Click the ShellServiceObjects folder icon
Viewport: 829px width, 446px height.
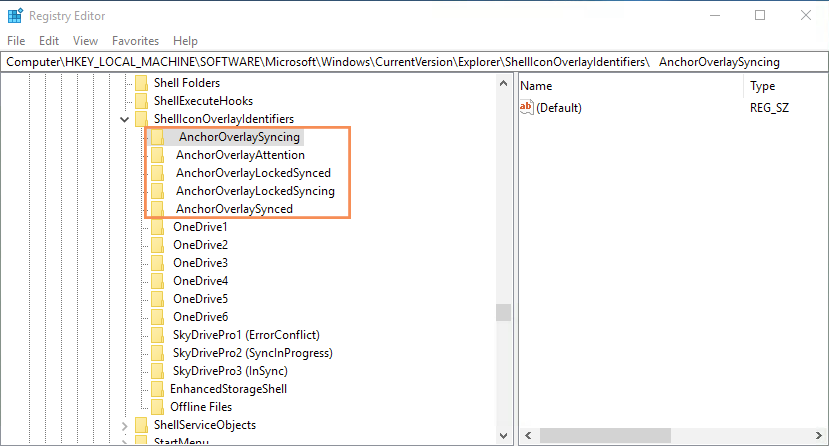pyautogui.click(x=141, y=425)
